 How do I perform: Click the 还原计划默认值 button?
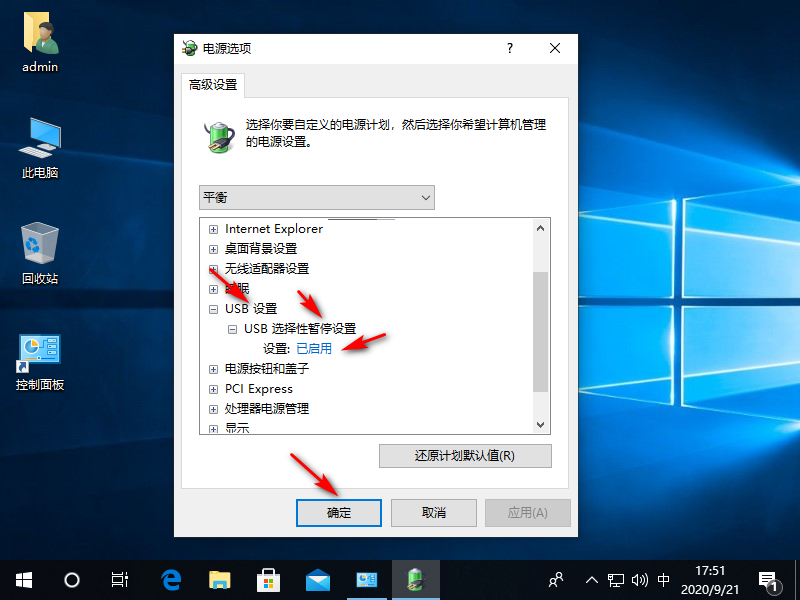point(465,456)
